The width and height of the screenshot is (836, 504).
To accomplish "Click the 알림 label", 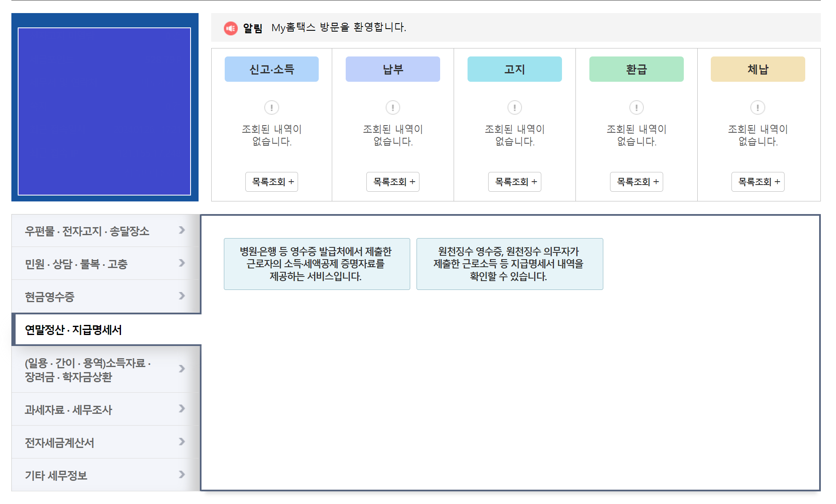I will [253, 28].
